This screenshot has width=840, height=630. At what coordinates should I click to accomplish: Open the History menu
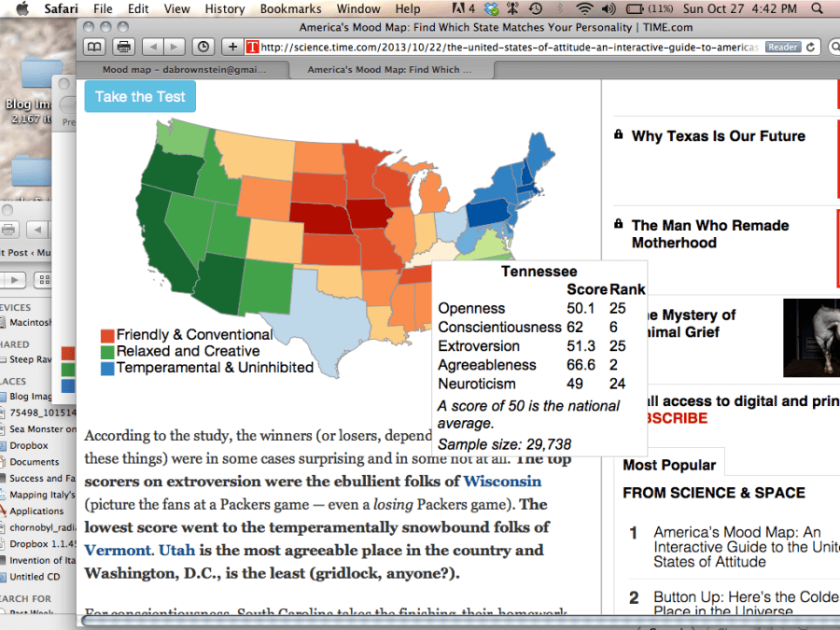tap(224, 9)
